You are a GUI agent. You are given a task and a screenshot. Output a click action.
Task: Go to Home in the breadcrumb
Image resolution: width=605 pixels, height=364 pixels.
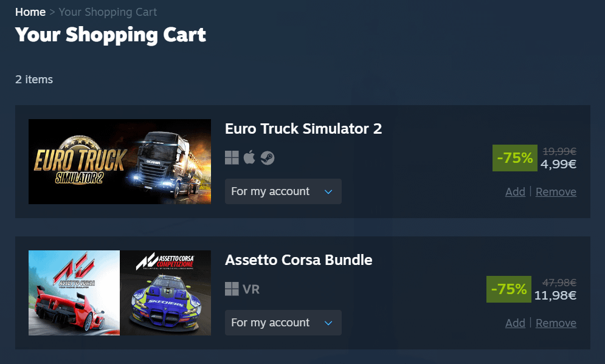pos(30,12)
